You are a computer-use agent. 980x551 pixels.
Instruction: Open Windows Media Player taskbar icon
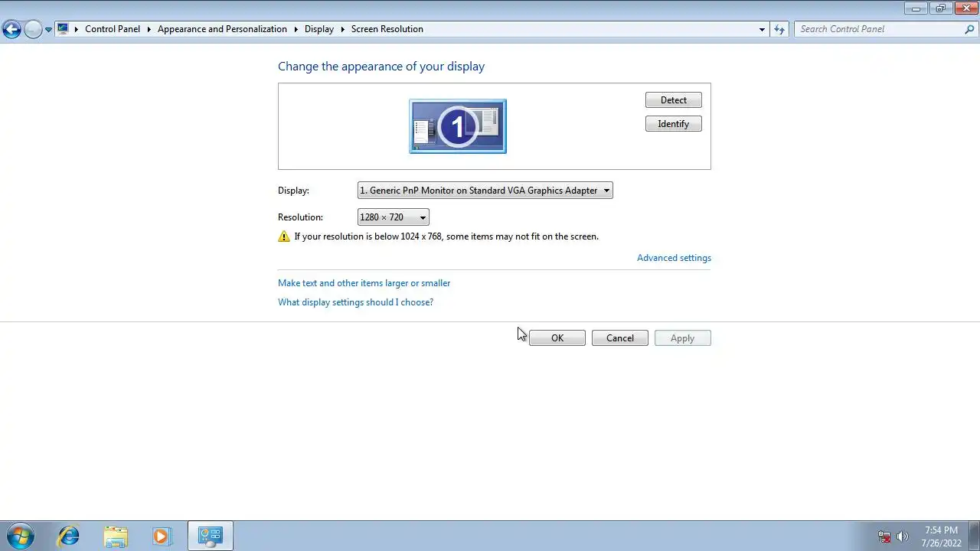pos(162,536)
